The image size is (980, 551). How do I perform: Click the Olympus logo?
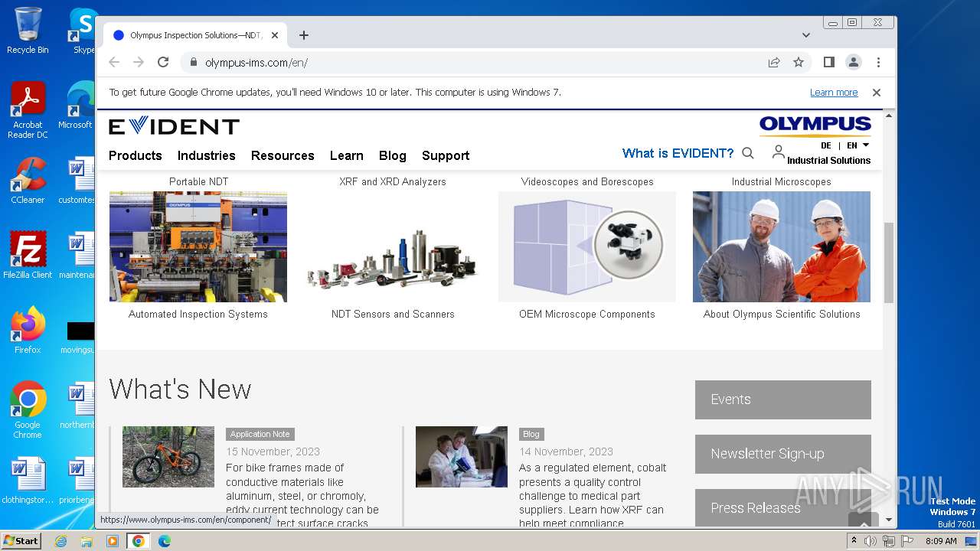815,126
